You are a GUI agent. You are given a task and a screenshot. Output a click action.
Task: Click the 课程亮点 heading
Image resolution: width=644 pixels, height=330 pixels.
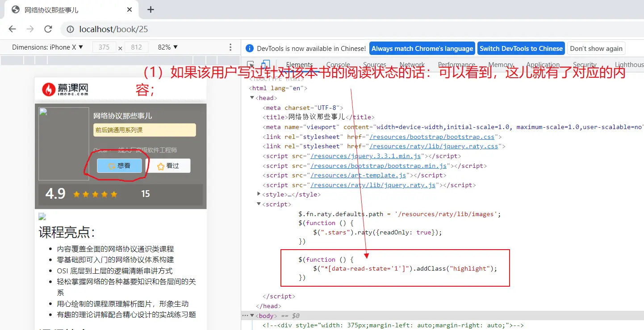click(x=67, y=232)
